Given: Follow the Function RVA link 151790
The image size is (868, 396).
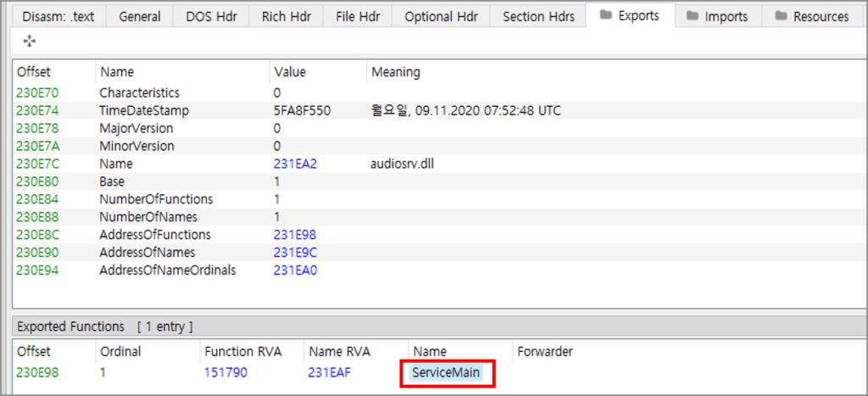Looking at the screenshot, I should coord(225,372).
